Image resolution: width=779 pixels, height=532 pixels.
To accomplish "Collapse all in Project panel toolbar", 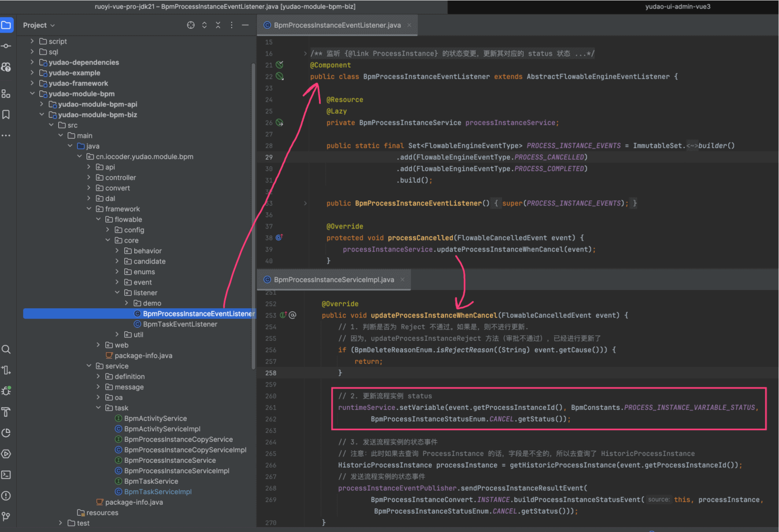I will (x=218, y=25).
